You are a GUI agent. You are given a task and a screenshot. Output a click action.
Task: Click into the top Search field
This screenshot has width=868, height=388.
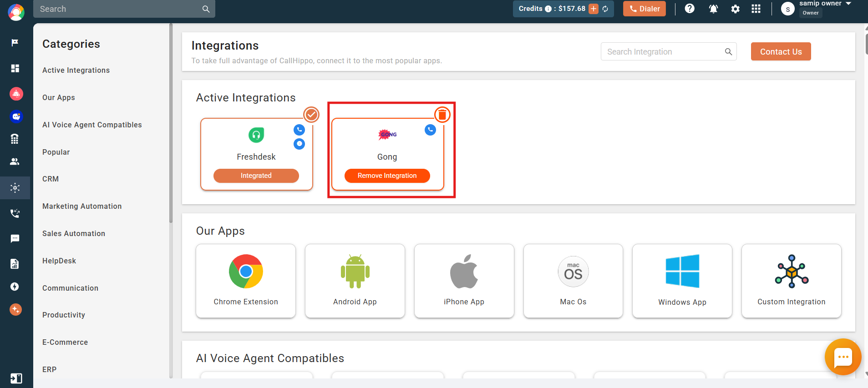(124, 9)
